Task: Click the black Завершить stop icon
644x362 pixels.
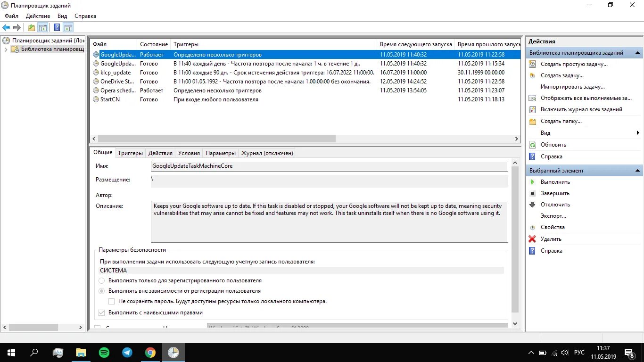Action: pyautogui.click(x=532, y=193)
